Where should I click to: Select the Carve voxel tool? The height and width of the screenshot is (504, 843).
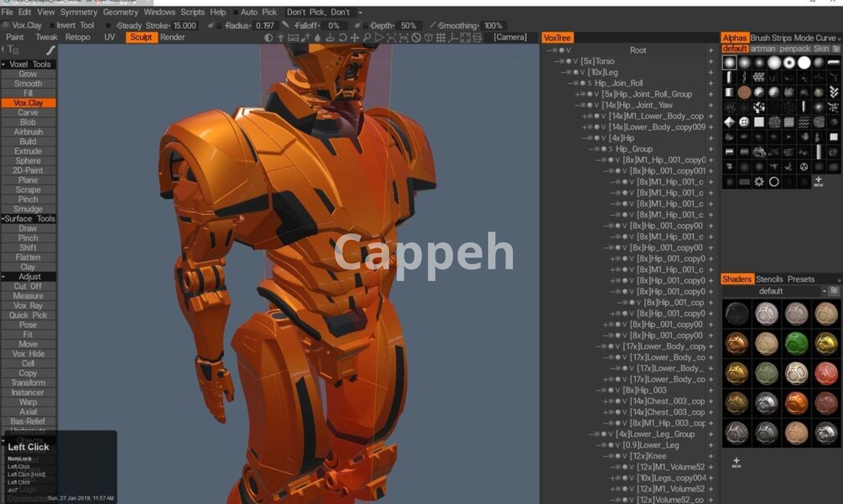pos(28,112)
